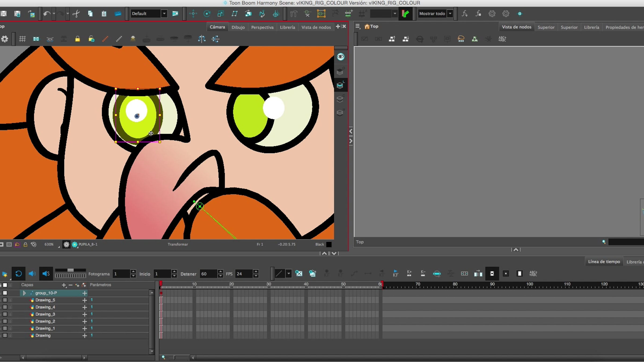644x362 pixels.
Task: Click the reset view icon in camera status bar
Action: [34, 244]
